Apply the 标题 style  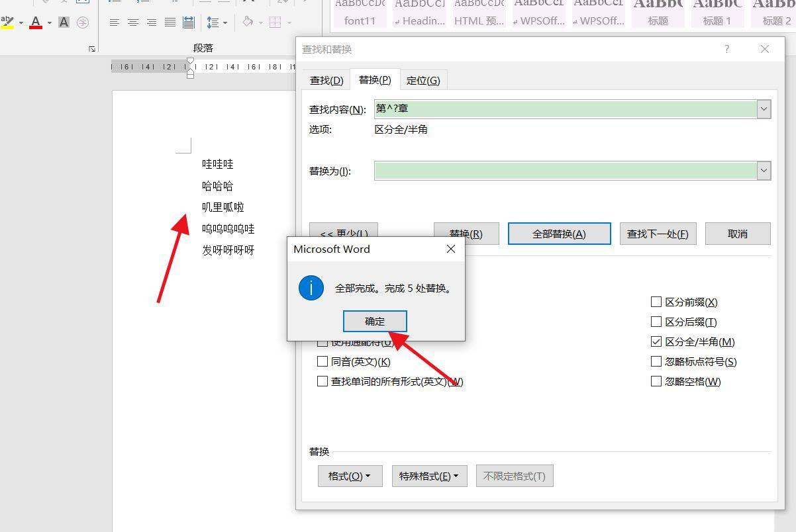(x=658, y=14)
